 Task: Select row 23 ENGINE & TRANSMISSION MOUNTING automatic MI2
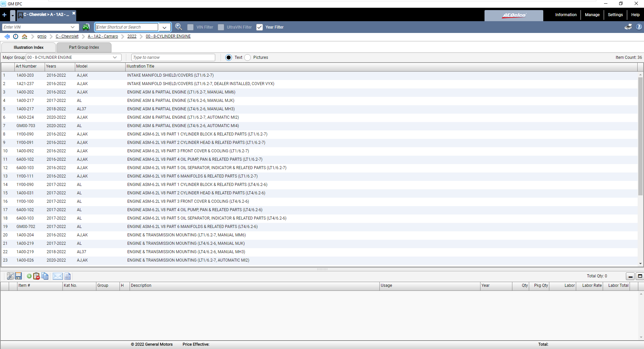pos(319,260)
